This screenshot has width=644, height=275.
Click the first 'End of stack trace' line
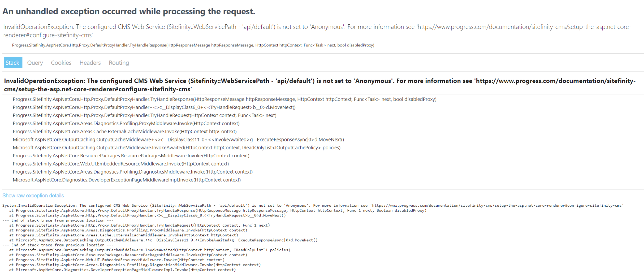pos(58,220)
